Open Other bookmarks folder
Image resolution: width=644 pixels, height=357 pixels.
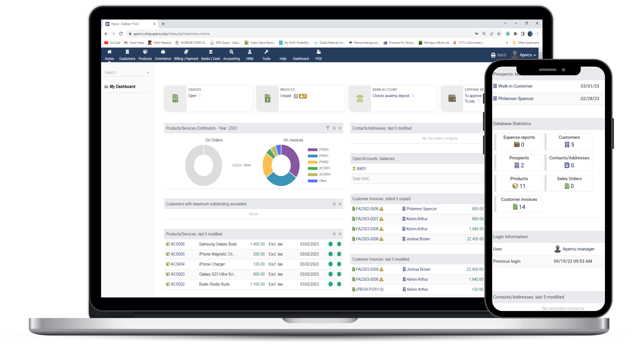click(526, 43)
